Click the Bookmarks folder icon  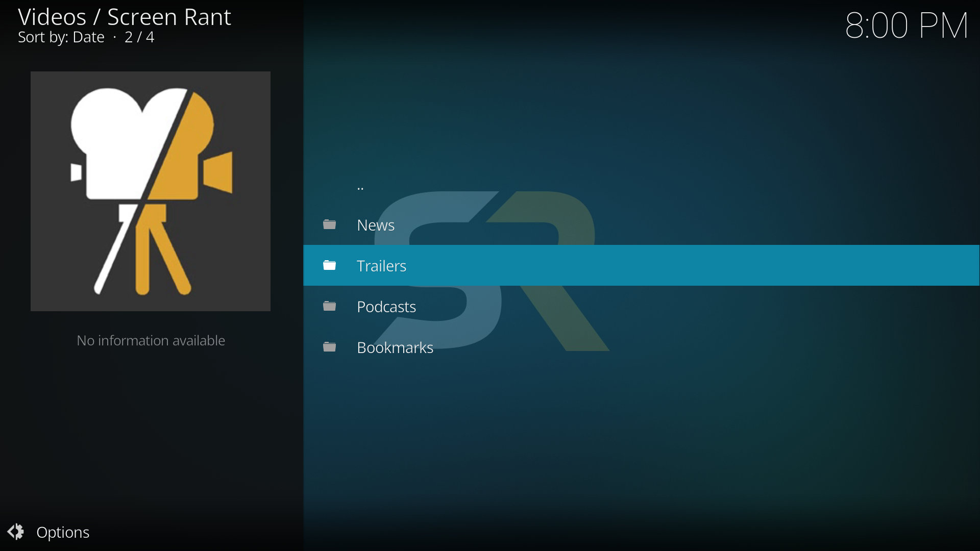pos(329,347)
